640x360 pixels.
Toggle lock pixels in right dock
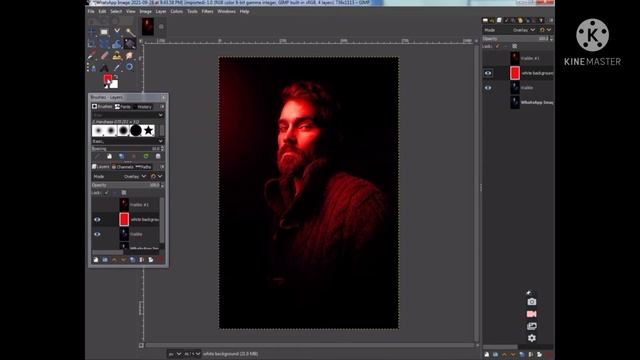497,46
